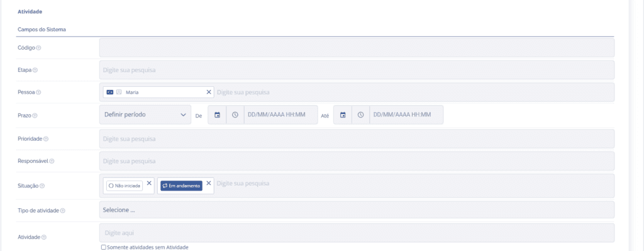Open help icon next to Código

pyautogui.click(x=38, y=48)
